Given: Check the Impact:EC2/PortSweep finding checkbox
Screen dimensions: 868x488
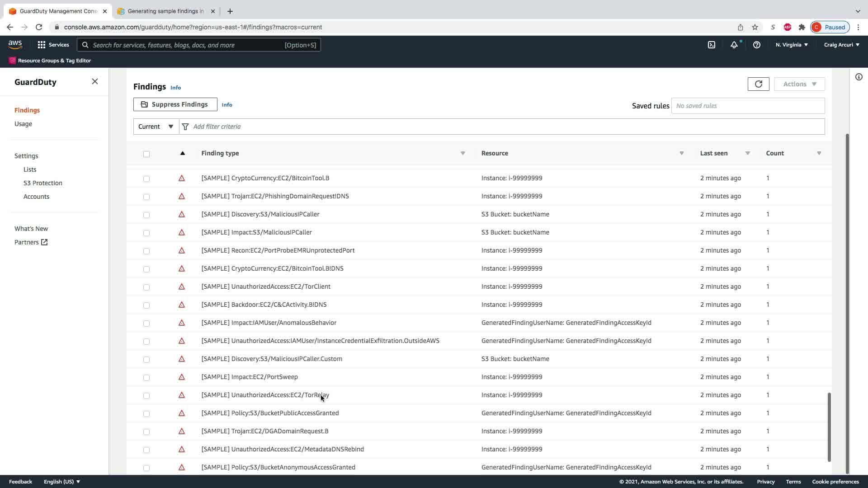Looking at the screenshot, I should (146, 377).
